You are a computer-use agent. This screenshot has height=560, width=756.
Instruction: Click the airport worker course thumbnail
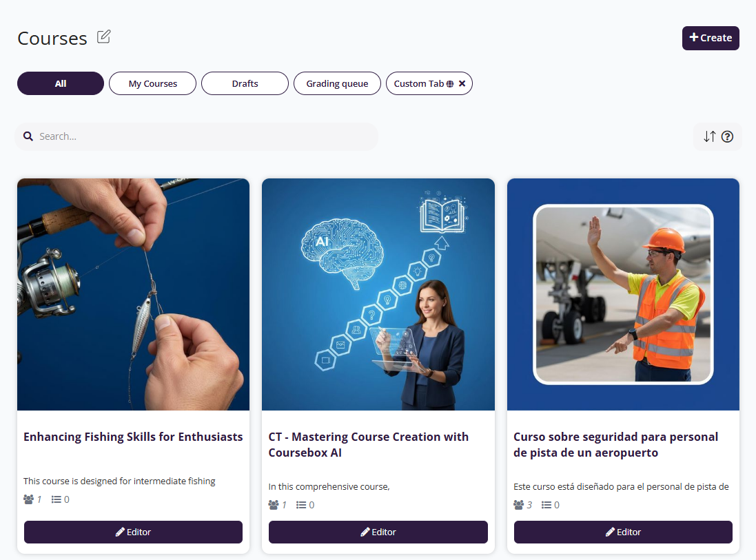(623, 294)
